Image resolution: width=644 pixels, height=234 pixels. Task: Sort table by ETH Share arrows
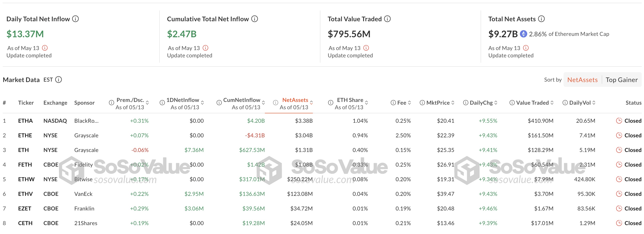(x=366, y=103)
